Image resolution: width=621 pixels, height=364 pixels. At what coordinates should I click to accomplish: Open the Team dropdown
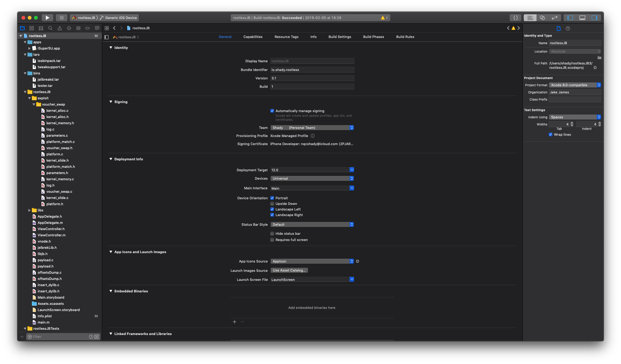tap(312, 128)
